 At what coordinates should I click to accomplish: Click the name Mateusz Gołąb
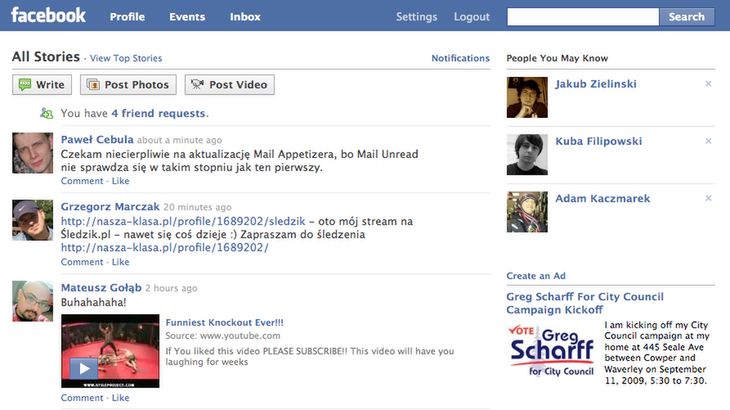click(x=101, y=288)
